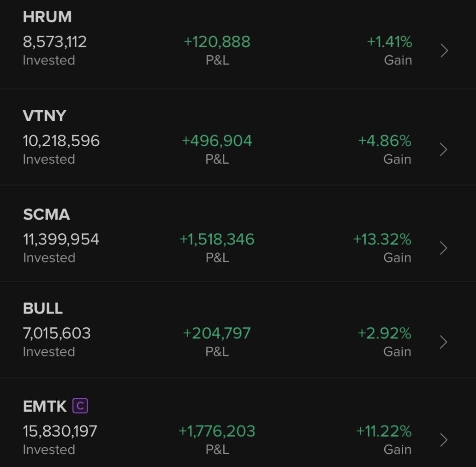This screenshot has height=467, width=476.
Task: Click the HRUM invested amount 8,573,112
Action: (x=55, y=41)
